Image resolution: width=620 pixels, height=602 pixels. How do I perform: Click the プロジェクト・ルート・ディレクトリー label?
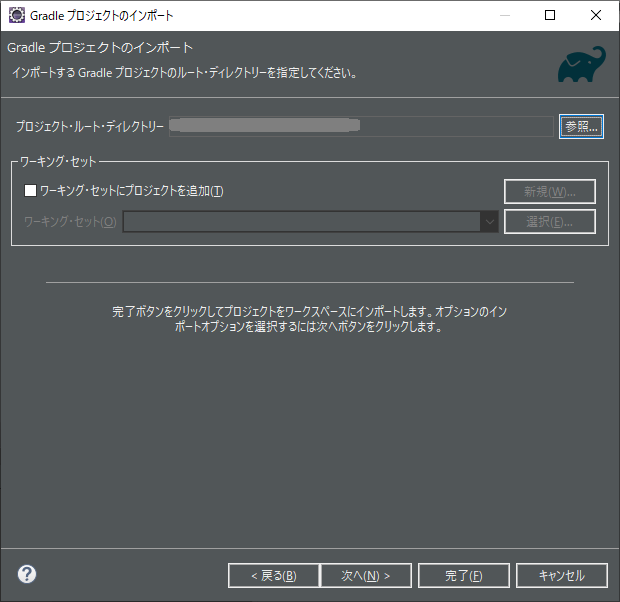[89, 126]
